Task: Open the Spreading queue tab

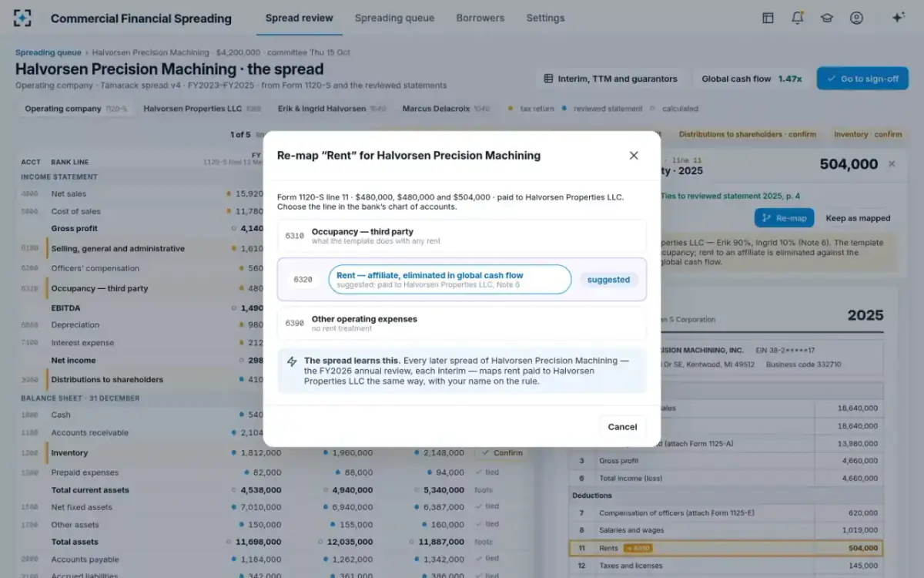Action: 394,18
